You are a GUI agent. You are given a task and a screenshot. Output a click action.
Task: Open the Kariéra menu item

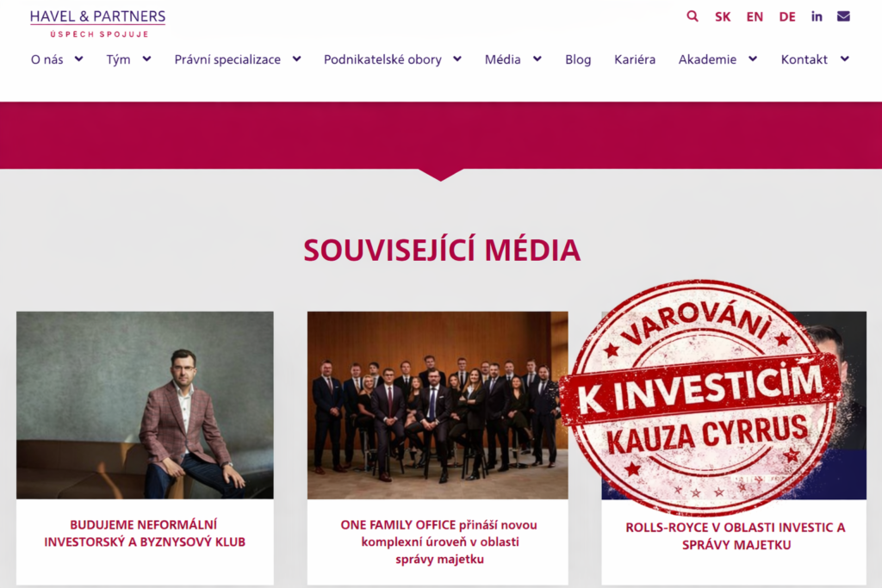(635, 59)
